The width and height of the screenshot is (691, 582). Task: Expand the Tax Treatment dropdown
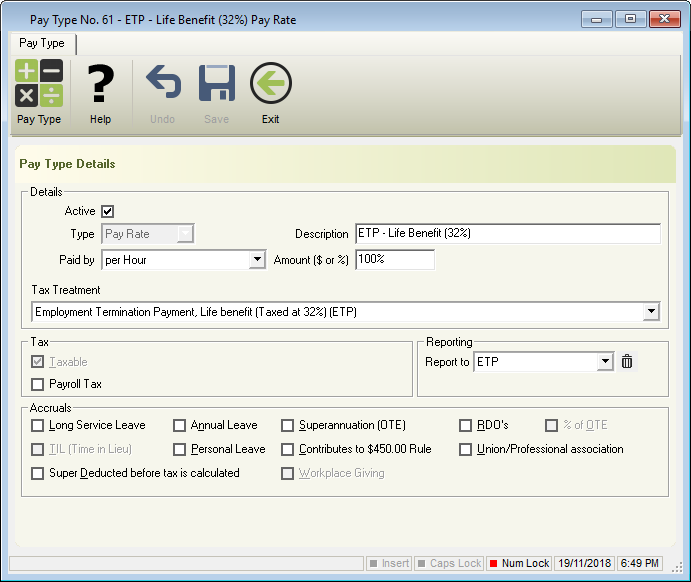pyautogui.click(x=651, y=311)
